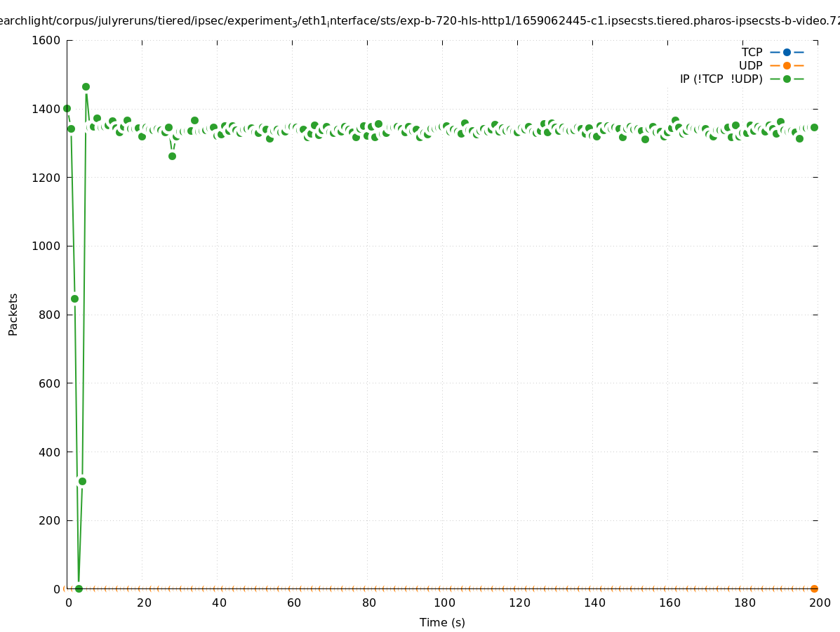Select the highest green peak data point
840x632 pixels.
(86, 87)
